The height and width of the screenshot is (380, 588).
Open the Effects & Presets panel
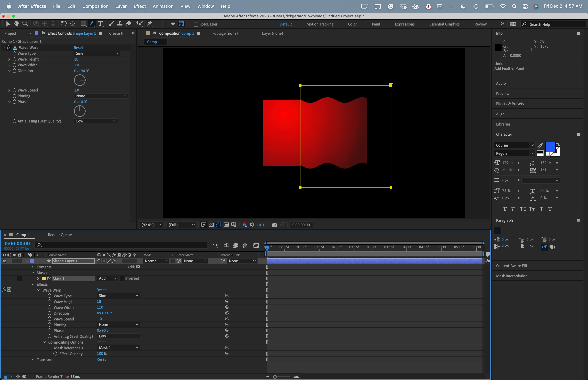point(510,104)
